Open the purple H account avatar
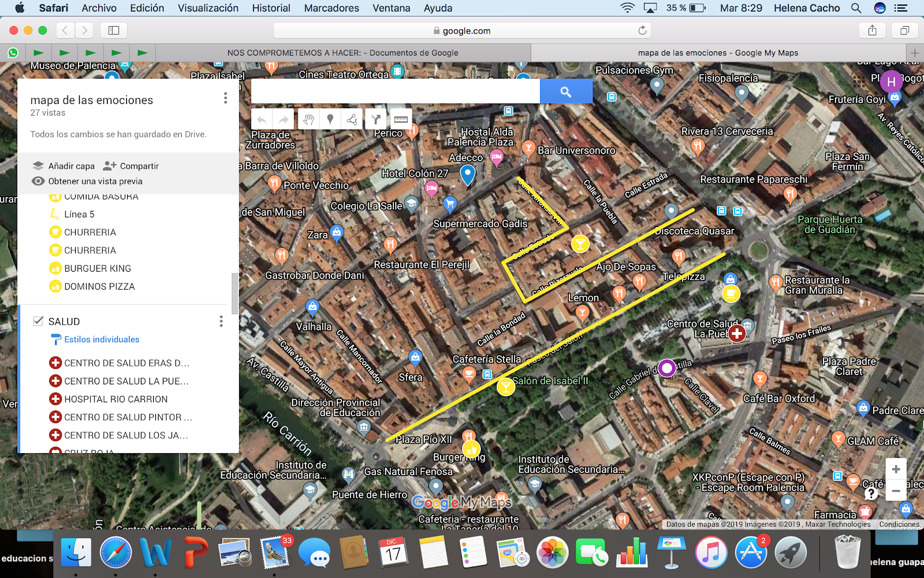The image size is (924, 578). (891, 82)
